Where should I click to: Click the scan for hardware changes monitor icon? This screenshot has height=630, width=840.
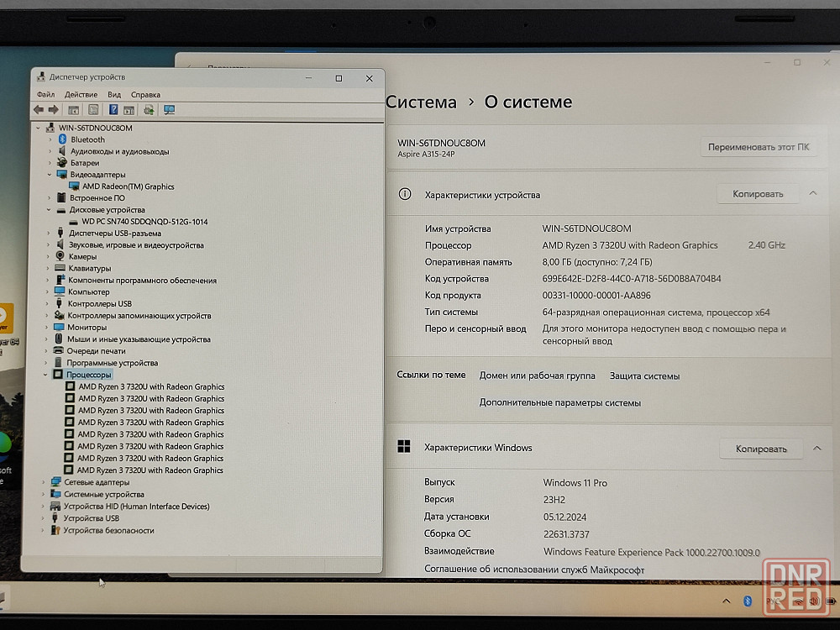pyautogui.click(x=170, y=110)
